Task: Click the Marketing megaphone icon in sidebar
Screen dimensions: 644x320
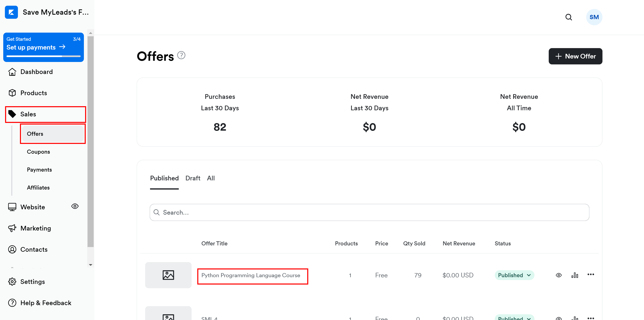Action: pyautogui.click(x=13, y=228)
